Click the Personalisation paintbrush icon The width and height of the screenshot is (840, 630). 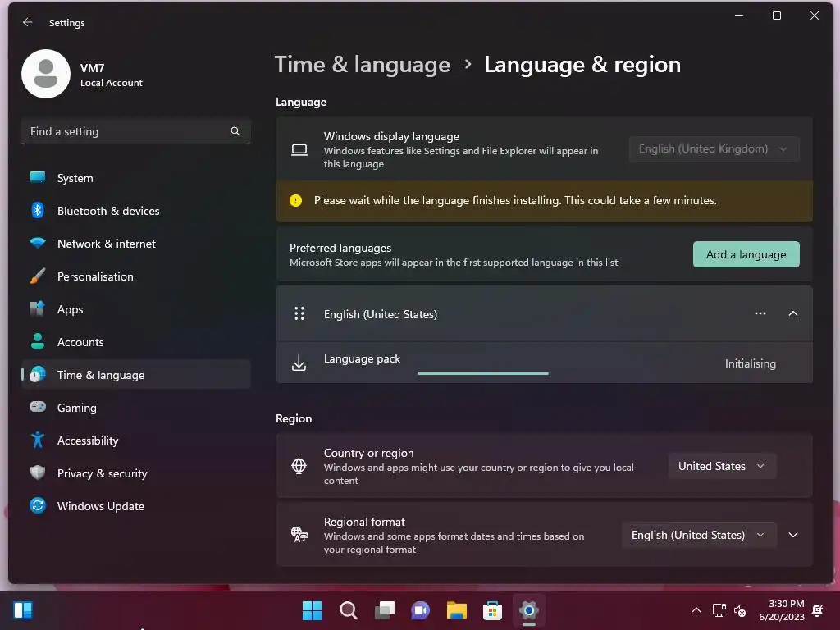(38, 276)
